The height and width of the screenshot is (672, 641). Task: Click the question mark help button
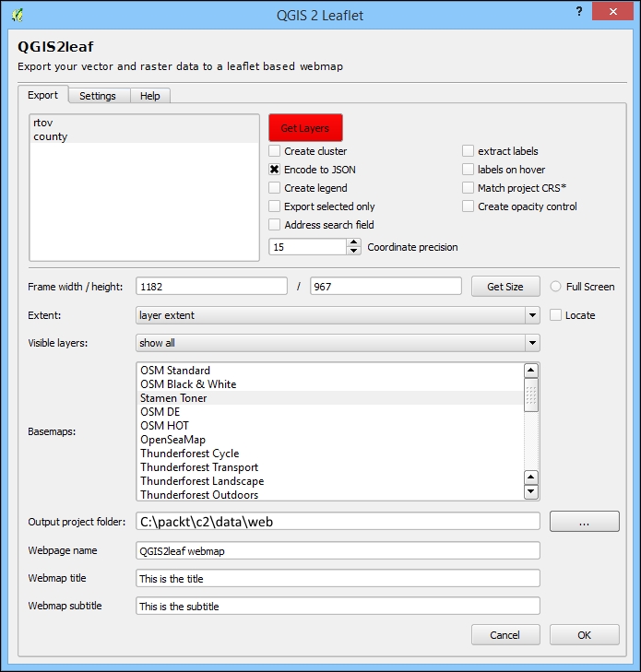[x=579, y=12]
